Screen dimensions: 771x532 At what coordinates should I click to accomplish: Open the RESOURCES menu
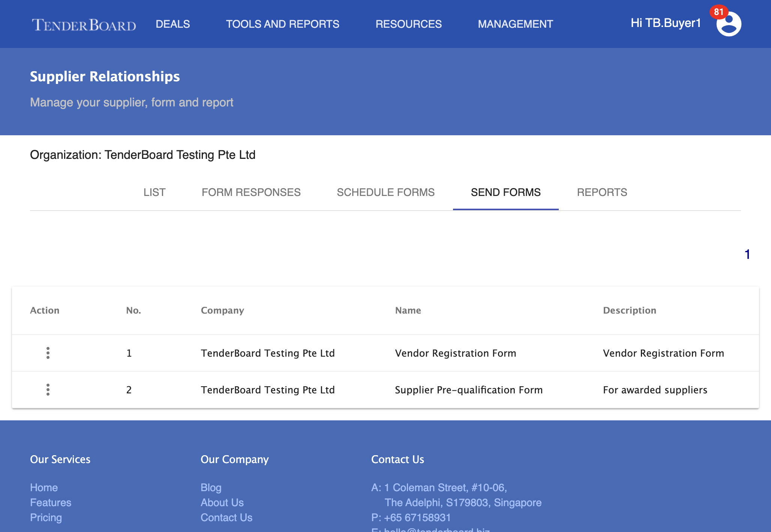click(409, 24)
